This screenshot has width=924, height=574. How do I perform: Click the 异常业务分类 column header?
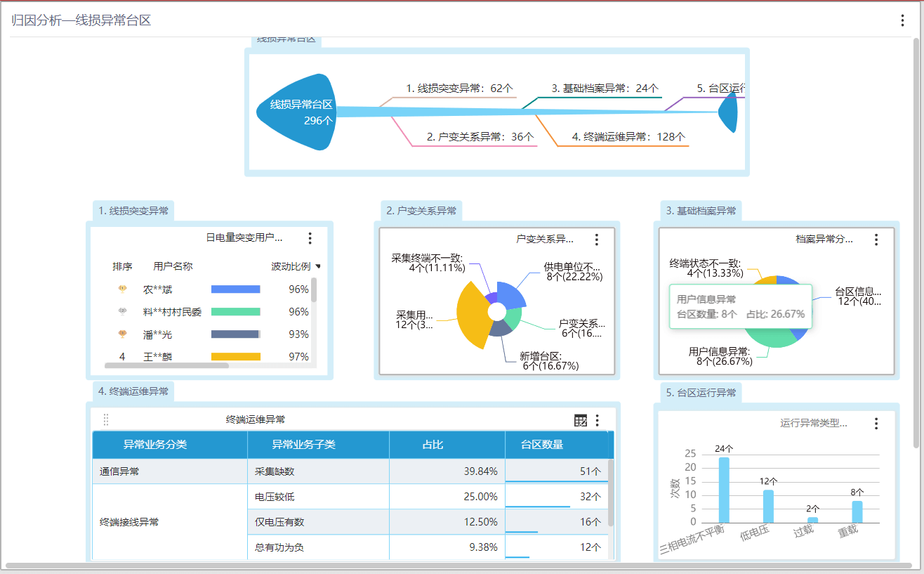coord(155,445)
